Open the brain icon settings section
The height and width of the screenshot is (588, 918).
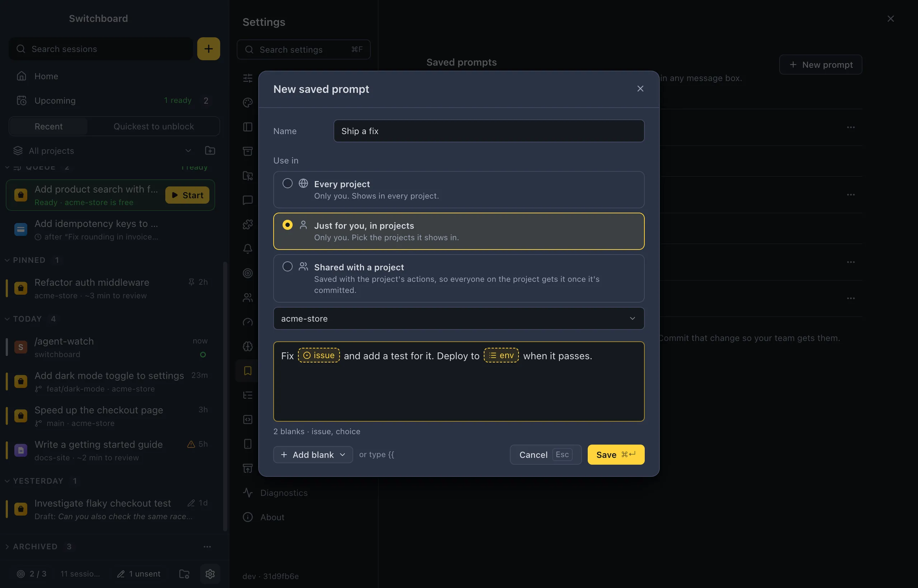pyautogui.click(x=248, y=346)
